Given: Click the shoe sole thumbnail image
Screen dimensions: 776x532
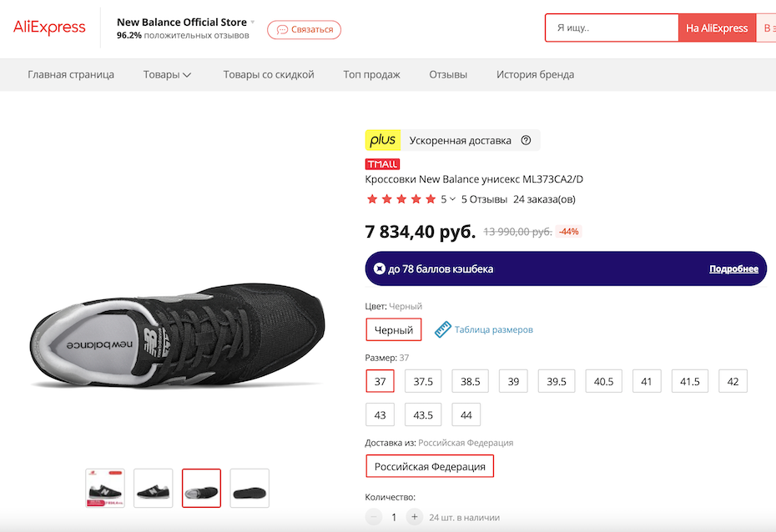Looking at the screenshot, I should pos(249,488).
